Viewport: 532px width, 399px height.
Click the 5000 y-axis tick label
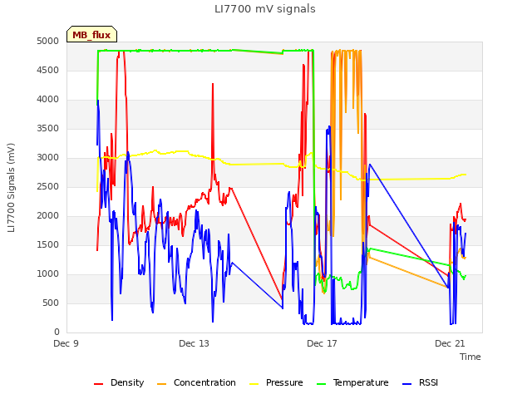48,41
